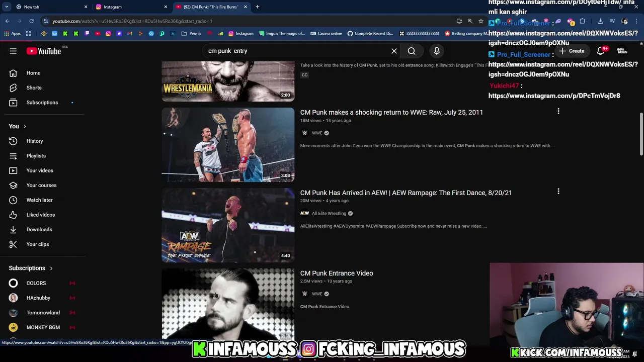
Task: Go to the YouTube logo home link
Action: (x=44, y=51)
